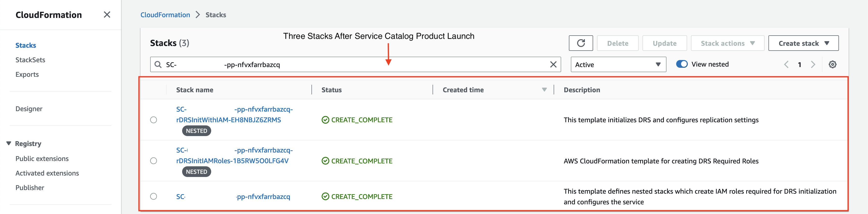Click the Stacks breadcrumb text
The image size is (868, 214).
click(x=216, y=15)
